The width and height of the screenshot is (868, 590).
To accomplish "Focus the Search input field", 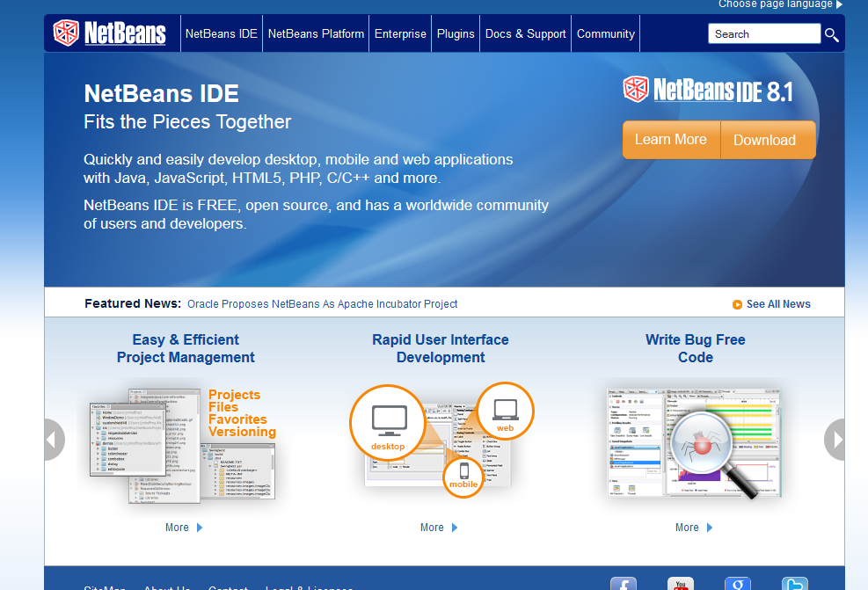I will [764, 33].
